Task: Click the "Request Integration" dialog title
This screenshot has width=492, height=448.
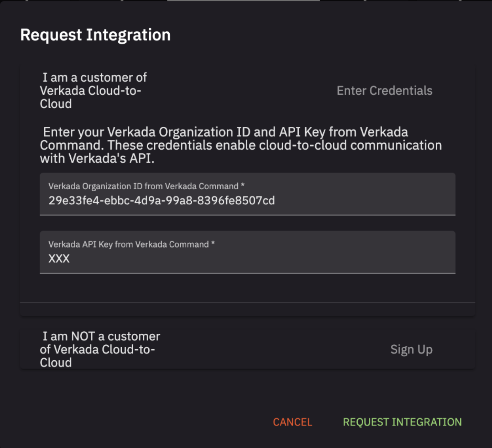Action: coord(95,35)
